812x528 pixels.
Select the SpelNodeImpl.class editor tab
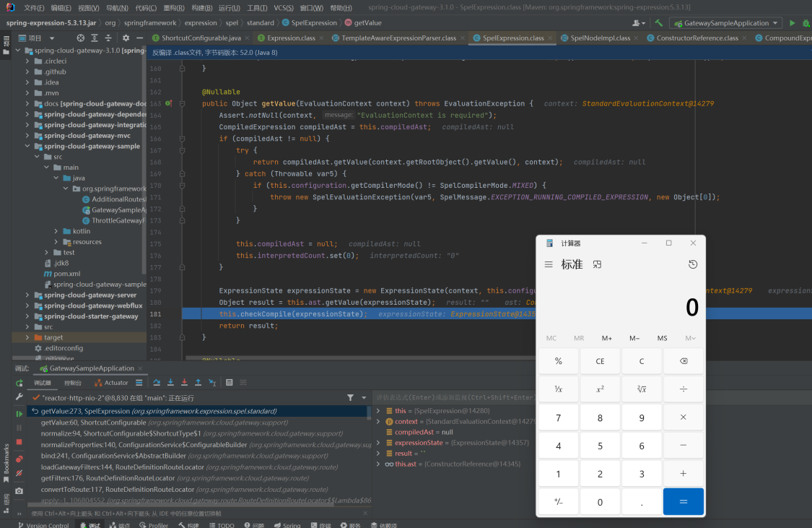pos(601,38)
